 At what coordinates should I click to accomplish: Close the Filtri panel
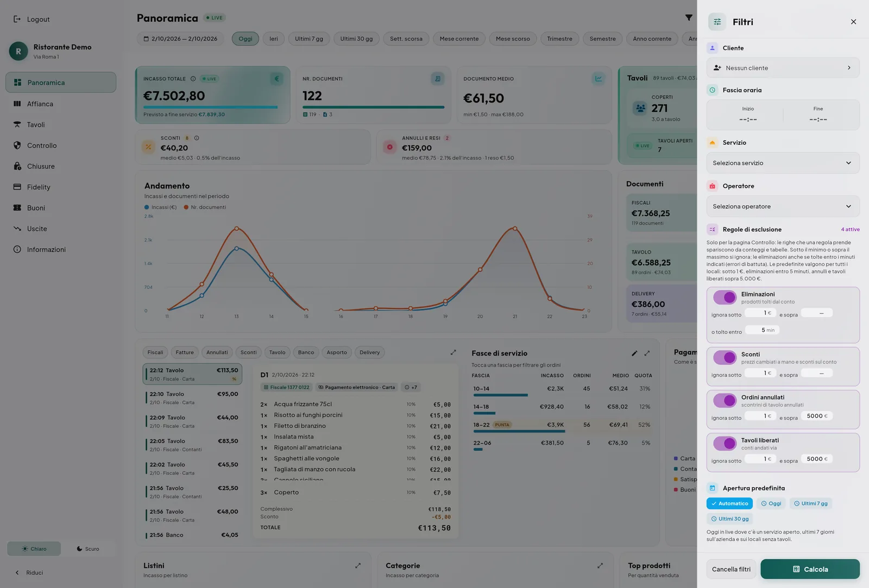tap(853, 22)
